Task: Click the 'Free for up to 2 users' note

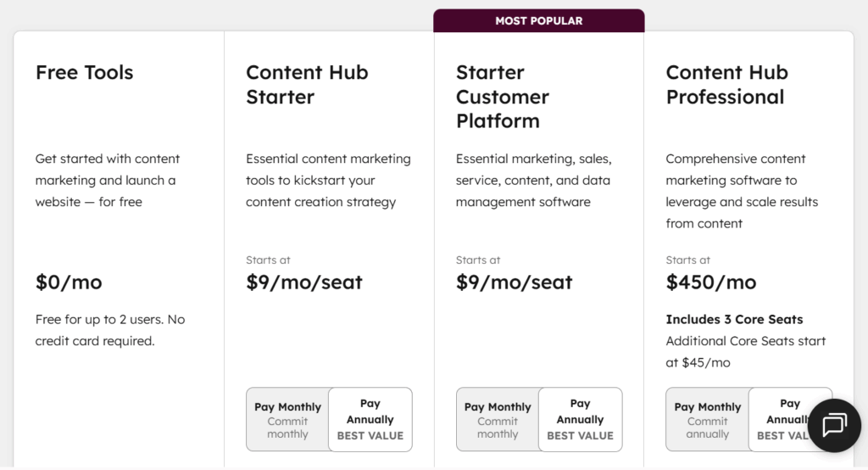Action: [x=110, y=330]
